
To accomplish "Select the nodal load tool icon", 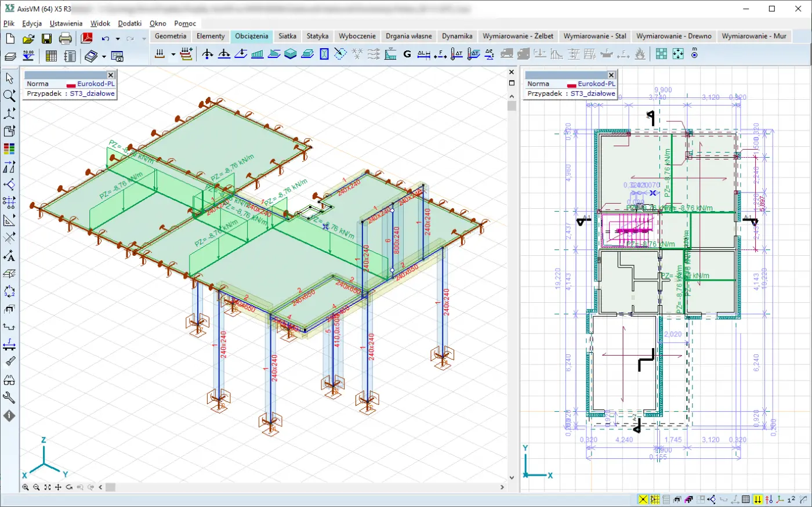I will tap(207, 55).
